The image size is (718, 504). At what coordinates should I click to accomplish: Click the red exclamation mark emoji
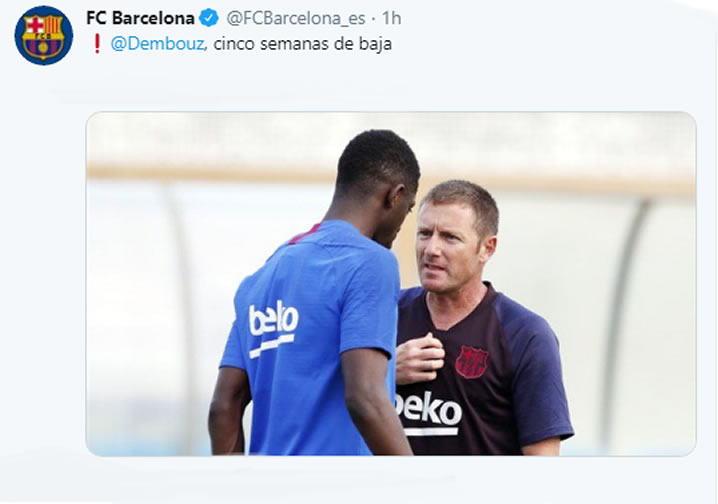[x=97, y=44]
